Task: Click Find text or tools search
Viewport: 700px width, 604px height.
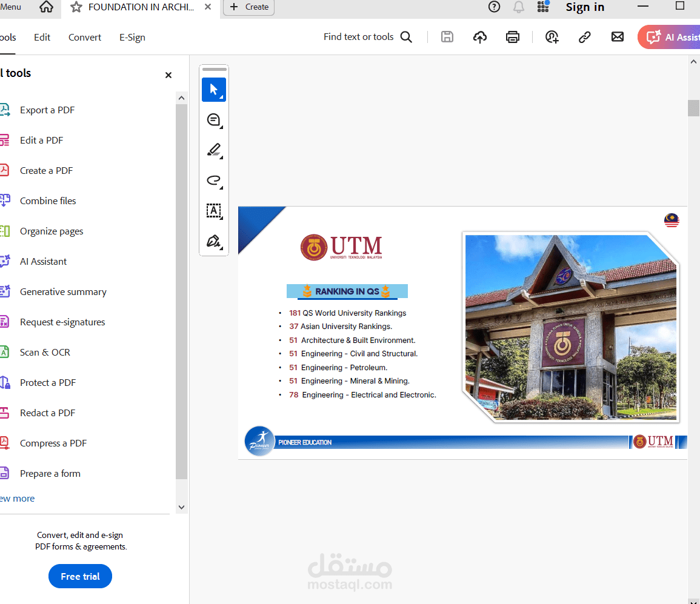Action: pos(358,37)
